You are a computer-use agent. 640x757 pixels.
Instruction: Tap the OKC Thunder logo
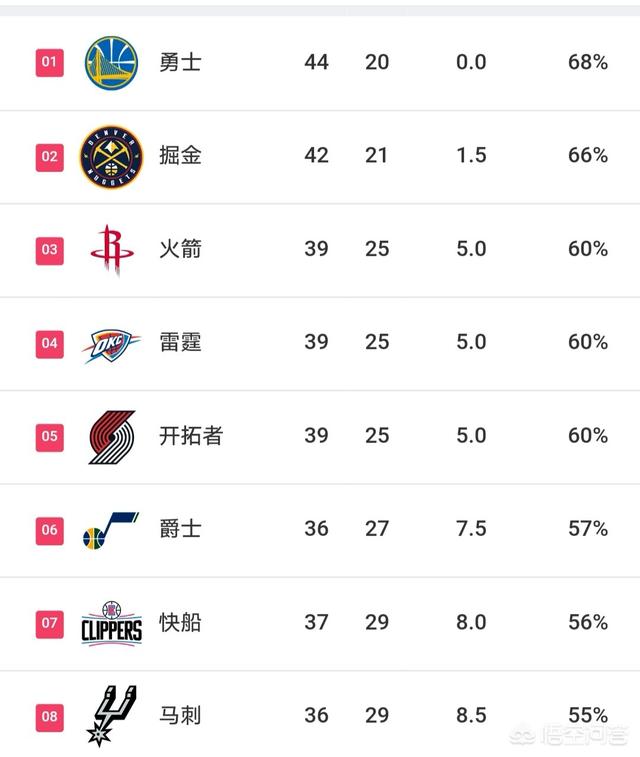coord(111,344)
